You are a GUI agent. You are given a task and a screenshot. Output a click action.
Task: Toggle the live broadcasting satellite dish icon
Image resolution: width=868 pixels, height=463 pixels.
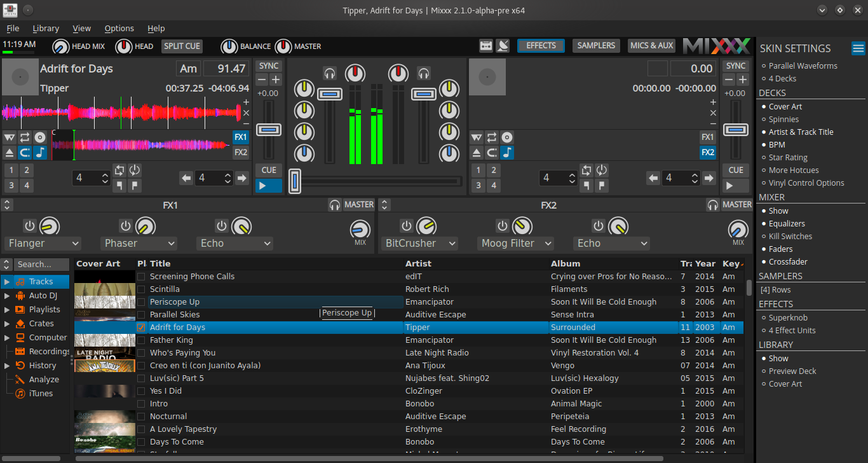[x=503, y=46]
